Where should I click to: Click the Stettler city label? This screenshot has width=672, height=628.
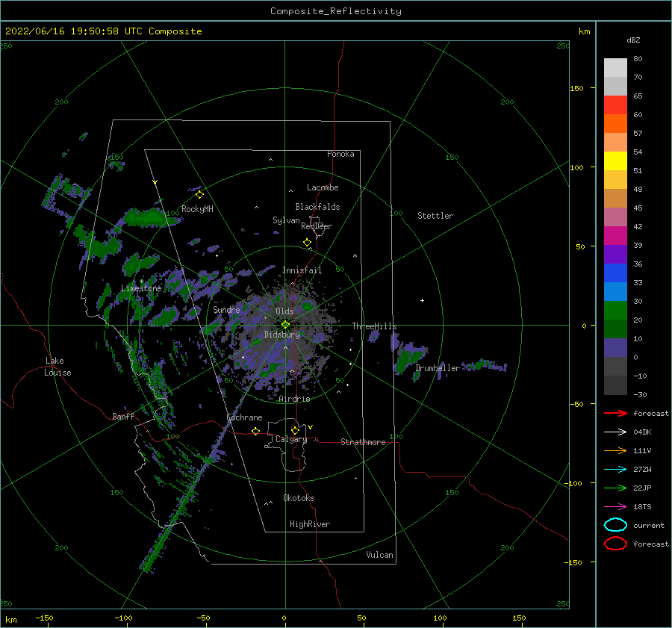point(435,216)
